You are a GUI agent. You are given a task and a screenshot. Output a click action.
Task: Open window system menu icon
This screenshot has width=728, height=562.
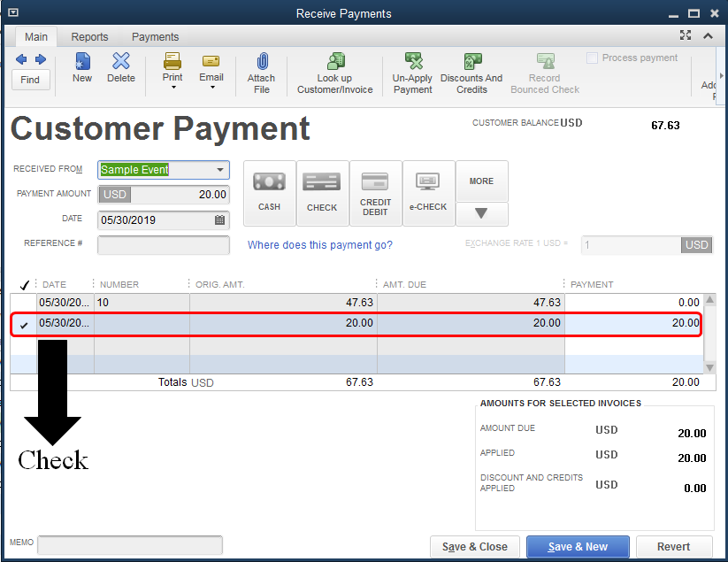[x=13, y=12]
